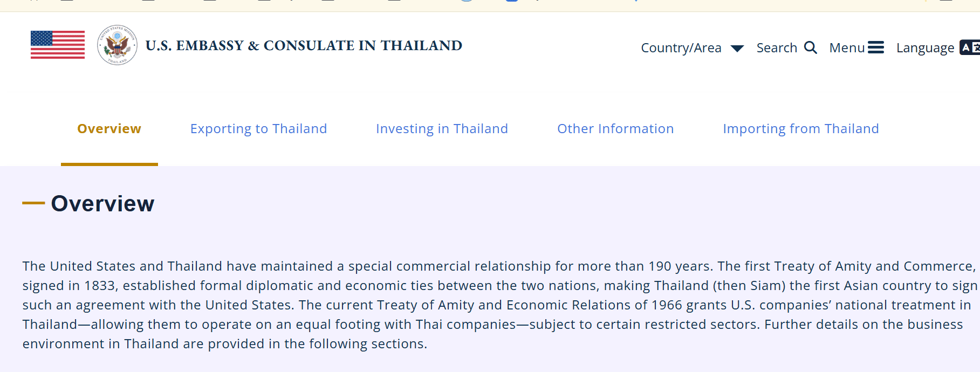Click the Language text label
Screen dimensions: 980x372
(x=925, y=48)
